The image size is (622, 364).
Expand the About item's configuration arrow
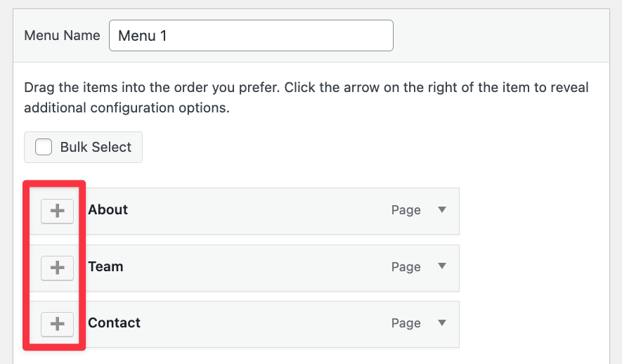pos(442,209)
